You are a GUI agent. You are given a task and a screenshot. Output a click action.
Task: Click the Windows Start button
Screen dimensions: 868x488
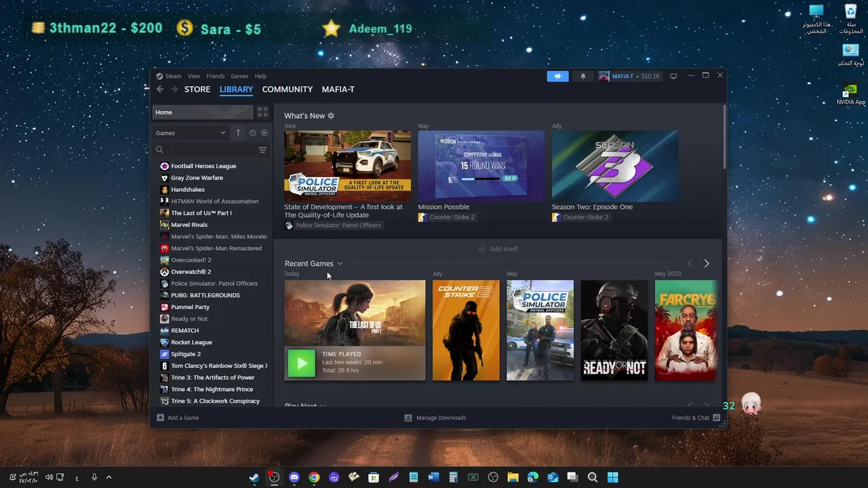[x=612, y=477]
